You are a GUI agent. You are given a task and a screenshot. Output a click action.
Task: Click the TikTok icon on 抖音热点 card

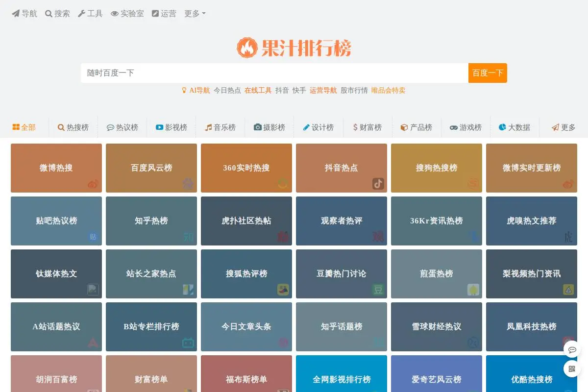pyautogui.click(x=378, y=184)
